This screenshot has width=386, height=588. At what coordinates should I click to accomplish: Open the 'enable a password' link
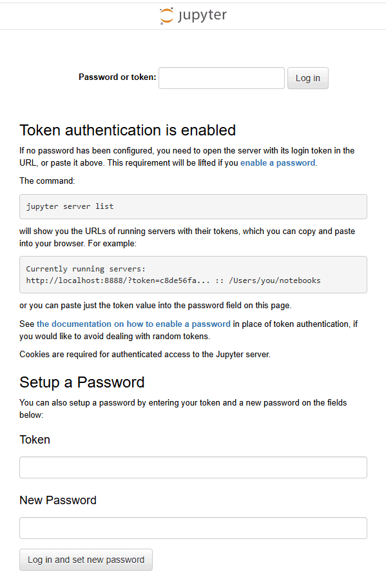(x=278, y=162)
